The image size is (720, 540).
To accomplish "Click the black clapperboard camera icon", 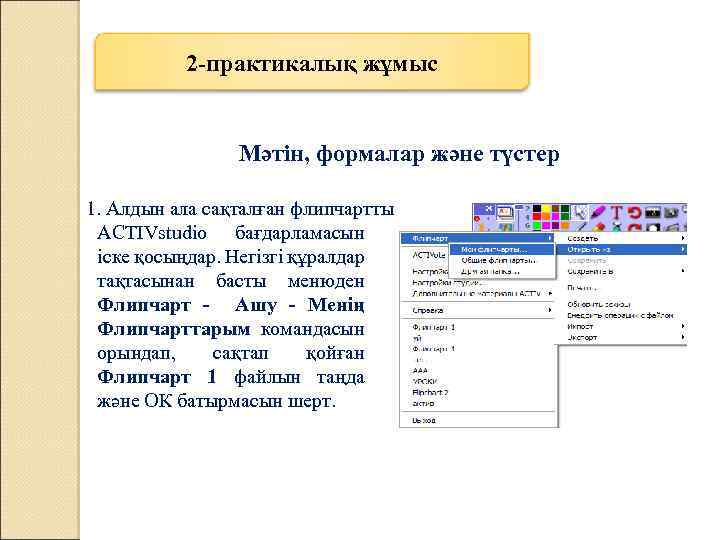I will coord(652,213).
